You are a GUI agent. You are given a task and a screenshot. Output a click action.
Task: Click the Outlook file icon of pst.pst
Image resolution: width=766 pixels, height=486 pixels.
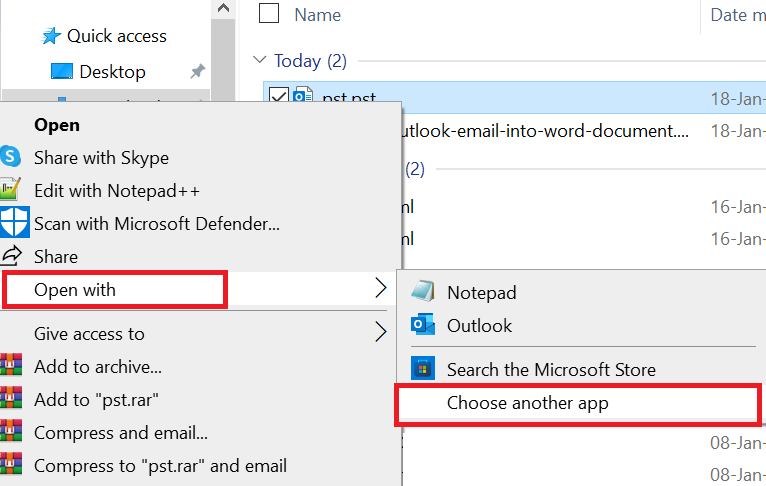(x=303, y=95)
